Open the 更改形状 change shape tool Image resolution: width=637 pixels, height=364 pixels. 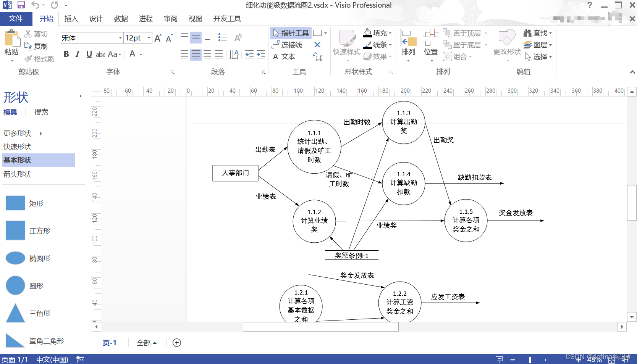pyautogui.click(x=506, y=44)
